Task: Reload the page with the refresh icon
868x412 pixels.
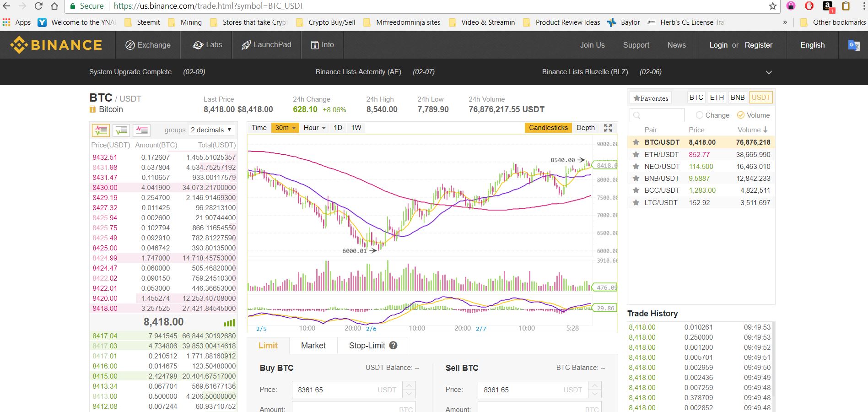Action: (38, 6)
